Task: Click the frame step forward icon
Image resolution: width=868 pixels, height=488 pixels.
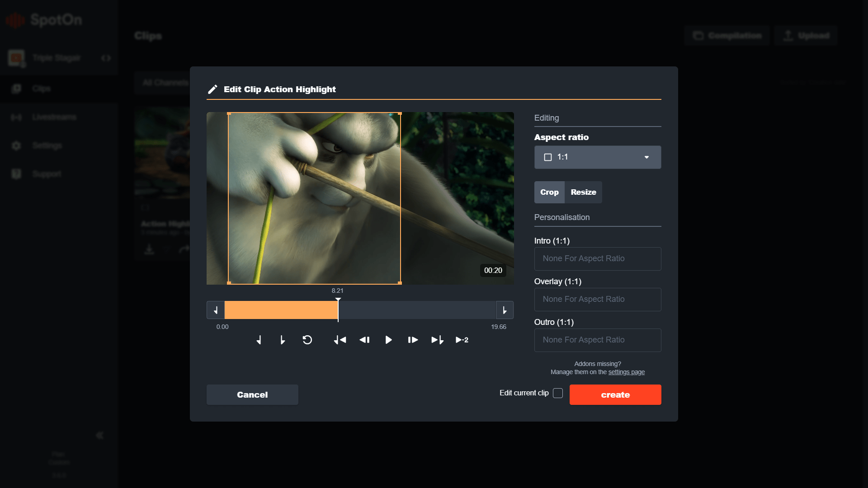Action: pos(413,340)
